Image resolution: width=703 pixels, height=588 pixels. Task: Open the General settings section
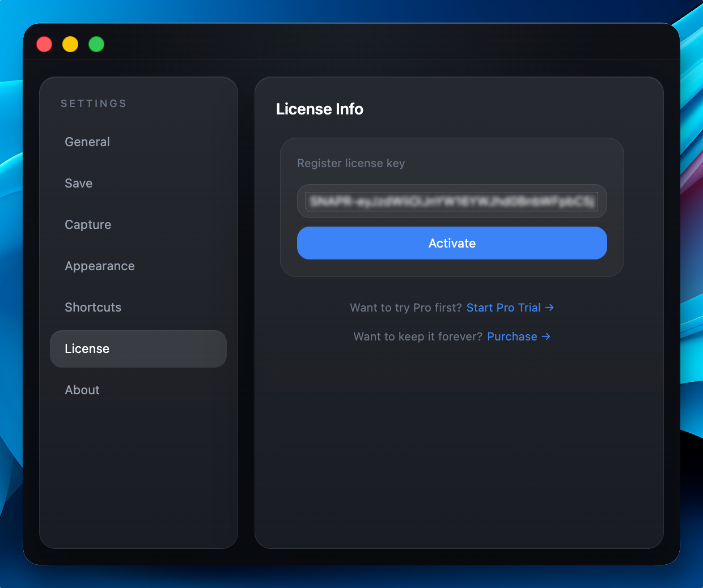(x=87, y=142)
